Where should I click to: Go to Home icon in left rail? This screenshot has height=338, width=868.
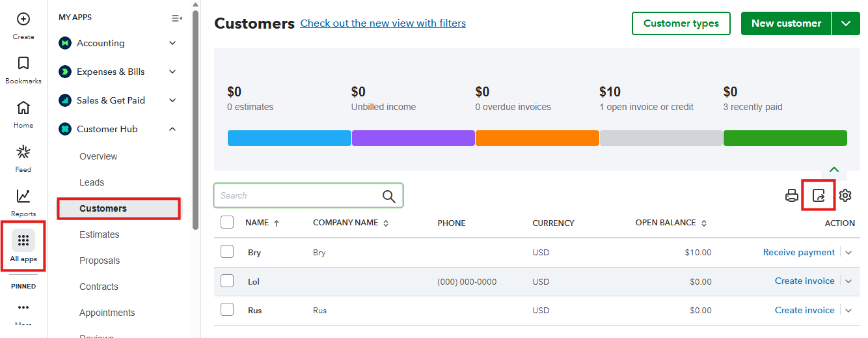tap(23, 108)
